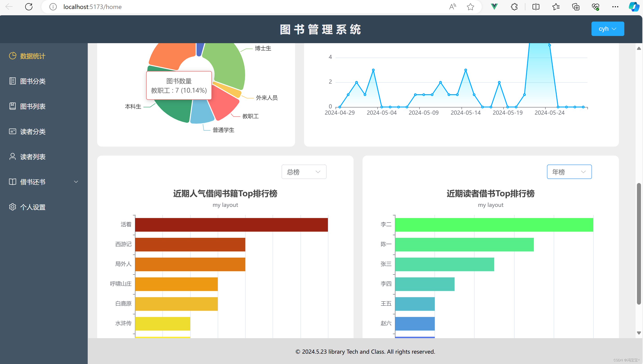Open the cyh user dropdown
This screenshot has height=364, width=643.
tap(607, 29)
